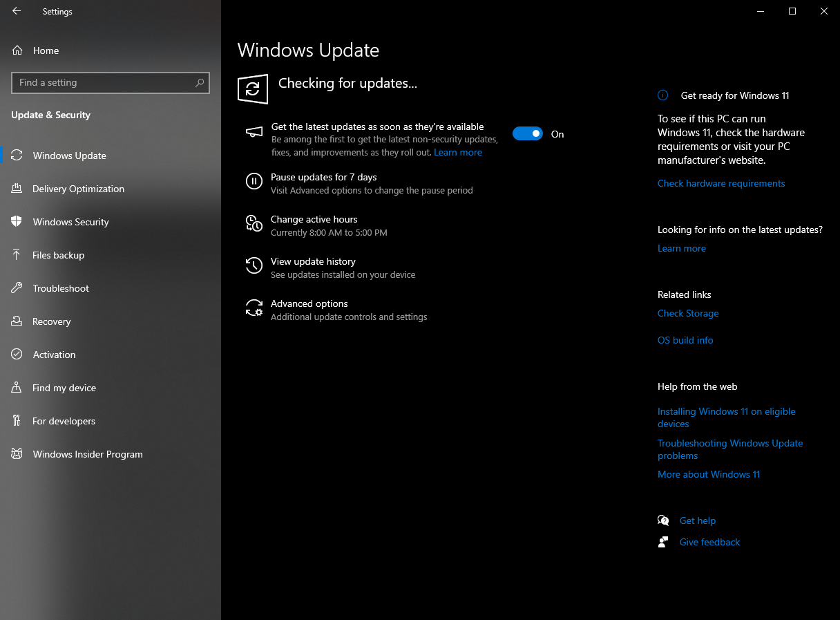840x620 pixels.
Task: Click the pause circle icon for Pause updates
Action: pyautogui.click(x=254, y=181)
